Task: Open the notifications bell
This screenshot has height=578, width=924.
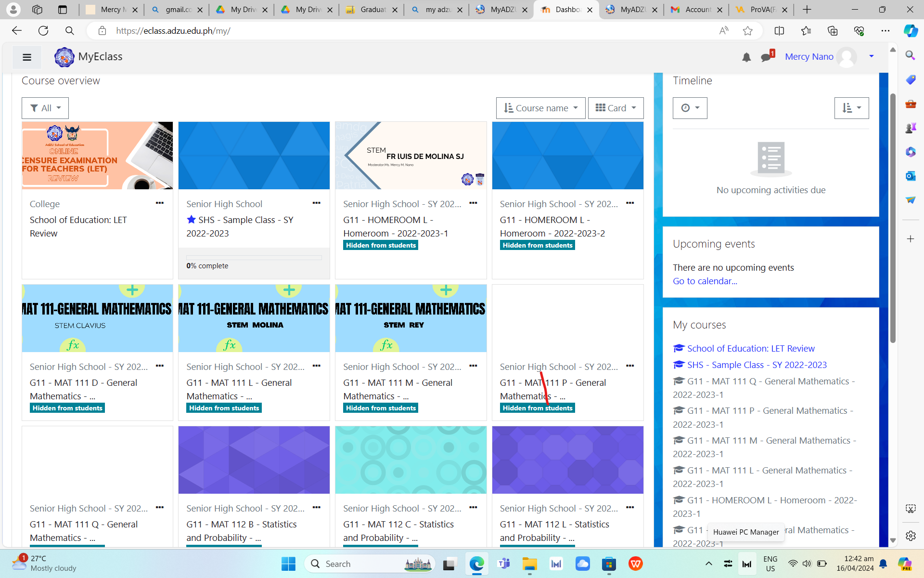Action: pyautogui.click(x=746, y=57)
